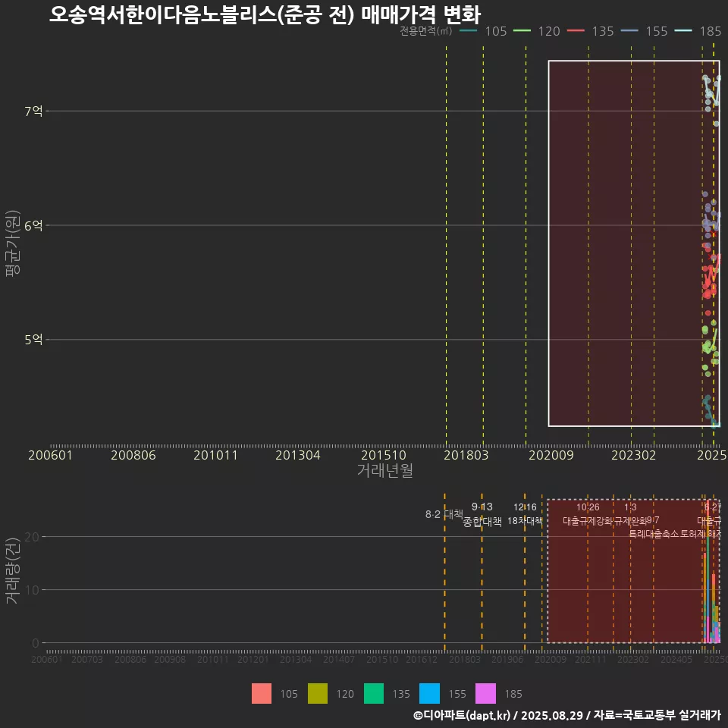Click the olive 120 bar legend swatch

318,694
